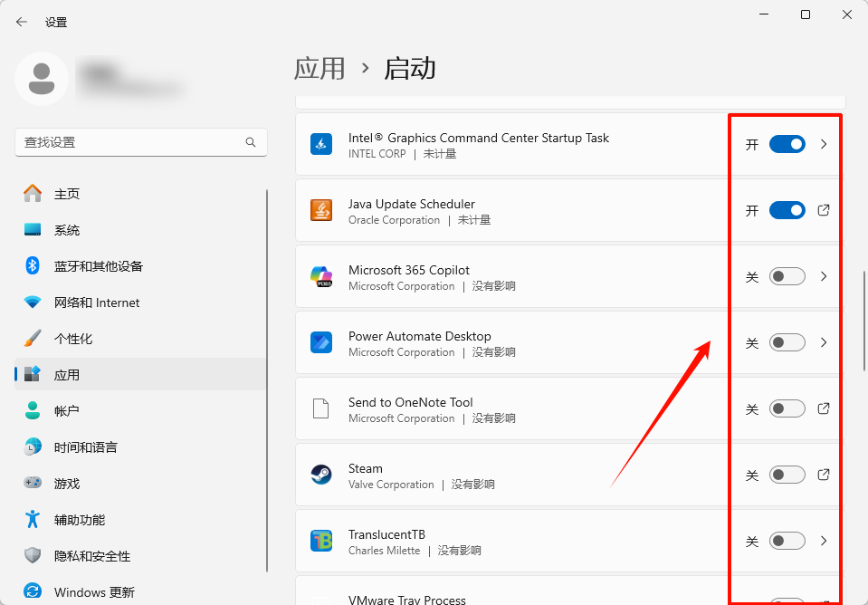Click the Windows Update refresh icon
This screenshot has height=605, width=868.
[x=33, y=591]
